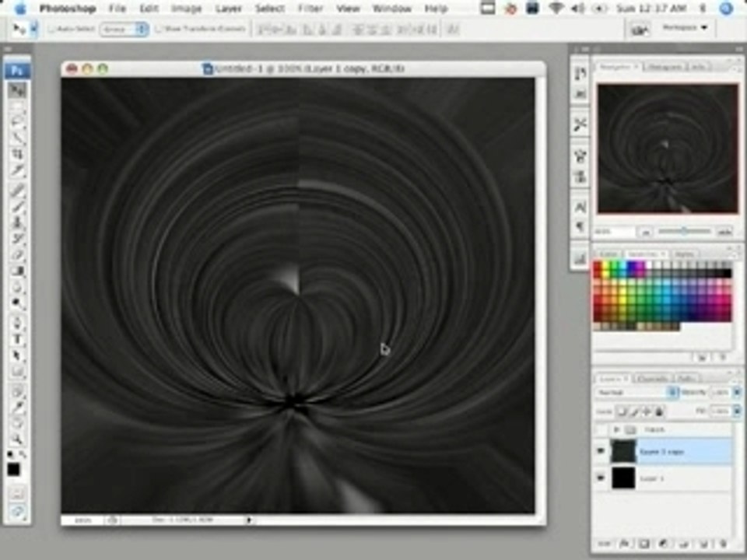Click the status bar zoom percentage field
The image size is (747, 560).
tap(83, 520)
